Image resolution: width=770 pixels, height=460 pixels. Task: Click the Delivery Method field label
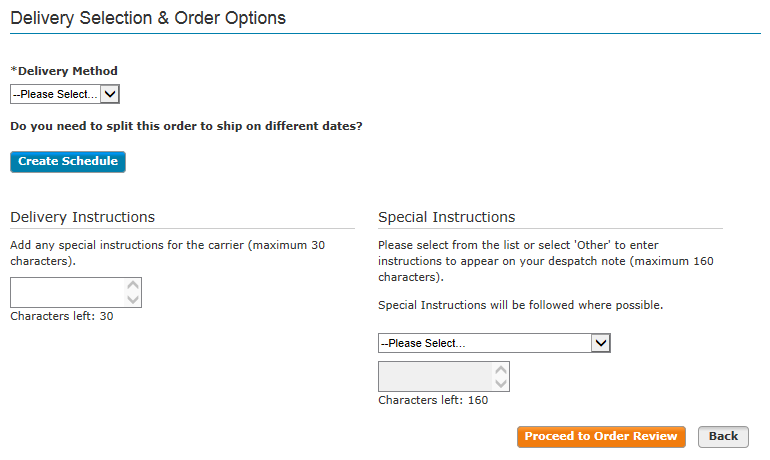coord(64,71)
